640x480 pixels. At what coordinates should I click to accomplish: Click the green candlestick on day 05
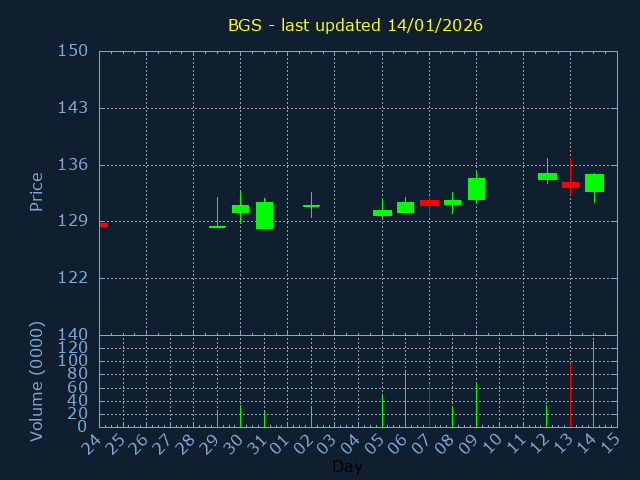coord(382,212)
